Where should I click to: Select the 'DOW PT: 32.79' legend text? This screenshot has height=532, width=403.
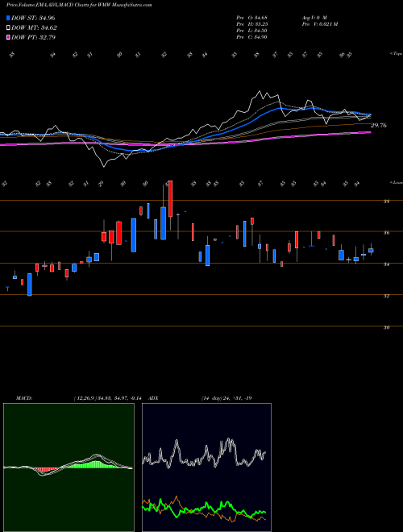click(x=33, y=37)
